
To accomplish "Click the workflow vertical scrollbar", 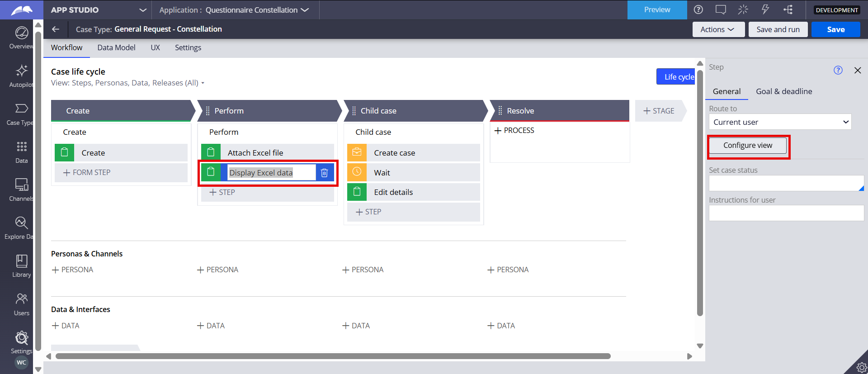I will coord(700,192).
